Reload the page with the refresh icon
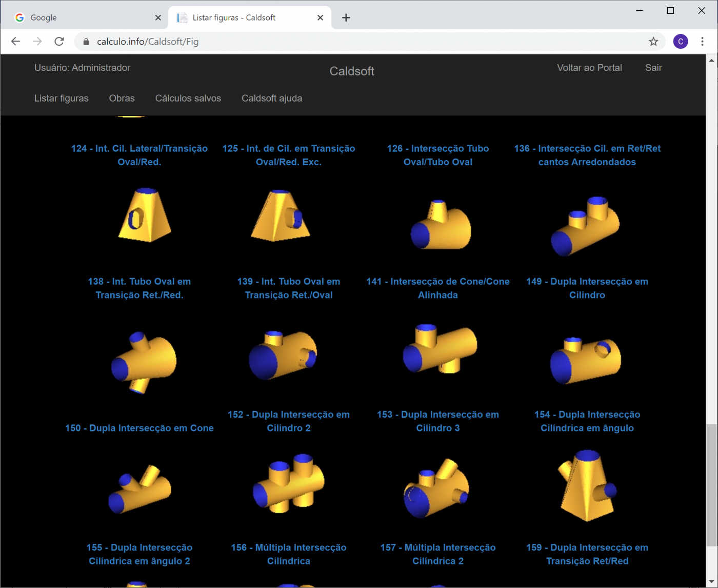The width and height of the screenshot is (718, 588). pyautogui.click(x=59, y=42)
